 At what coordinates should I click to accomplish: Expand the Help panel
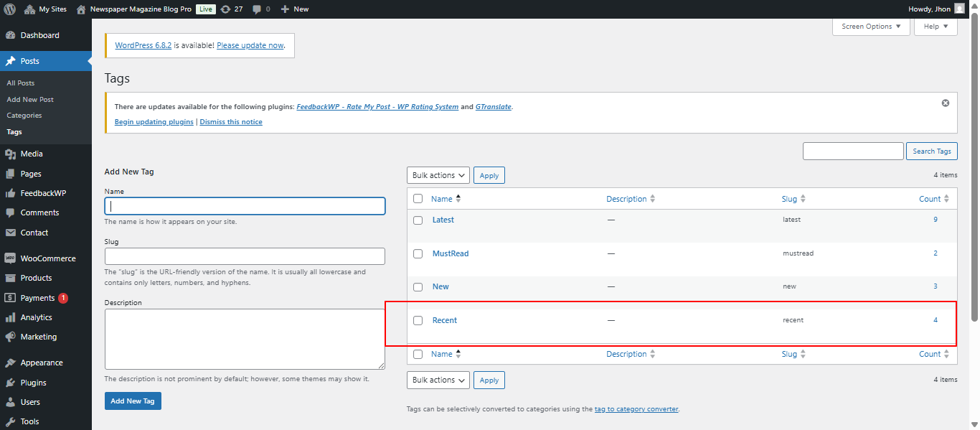(936, 27)
